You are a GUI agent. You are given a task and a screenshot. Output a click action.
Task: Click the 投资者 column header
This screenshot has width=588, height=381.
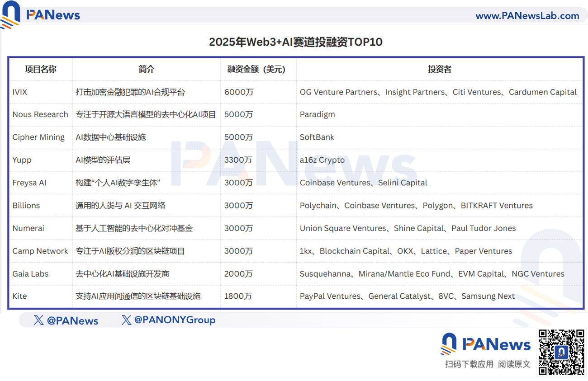440,69
